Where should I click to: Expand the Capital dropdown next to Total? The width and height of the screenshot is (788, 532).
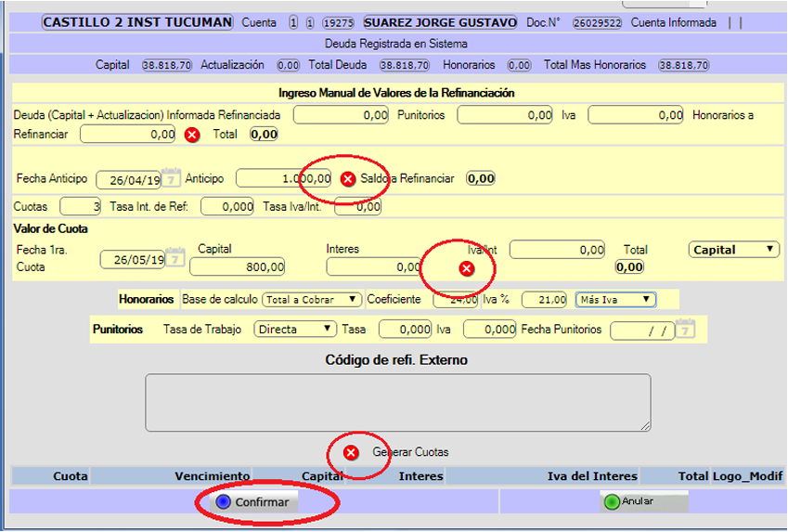coord(734,250)
